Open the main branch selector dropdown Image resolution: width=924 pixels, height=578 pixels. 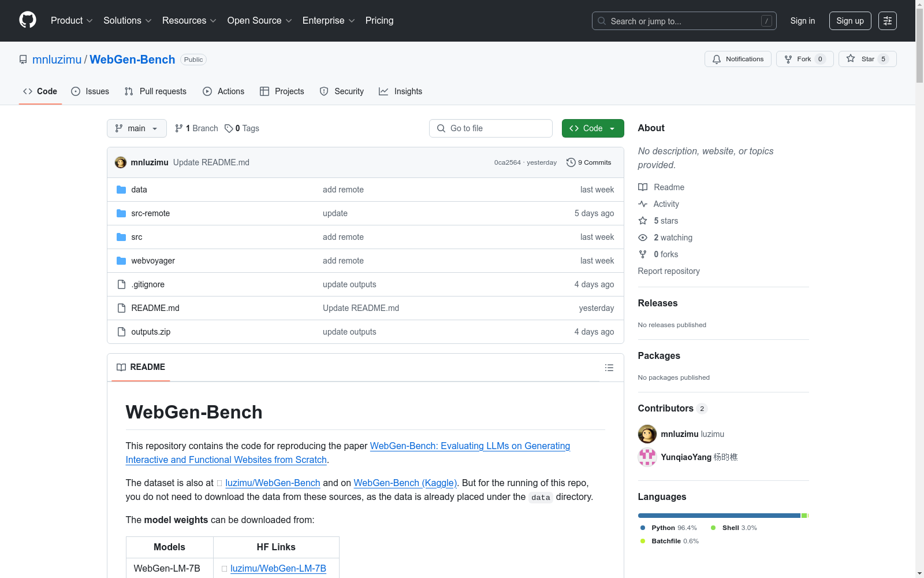(x=137, y=128)
